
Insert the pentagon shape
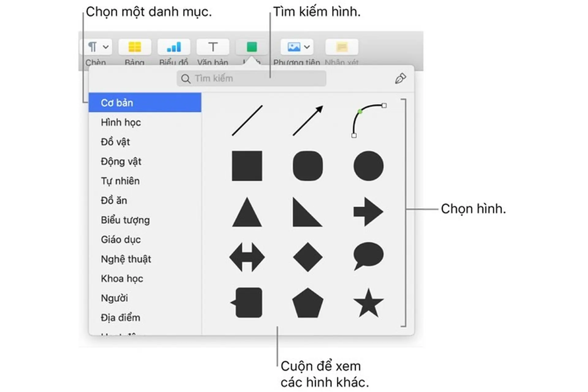[x=308, y=303]
